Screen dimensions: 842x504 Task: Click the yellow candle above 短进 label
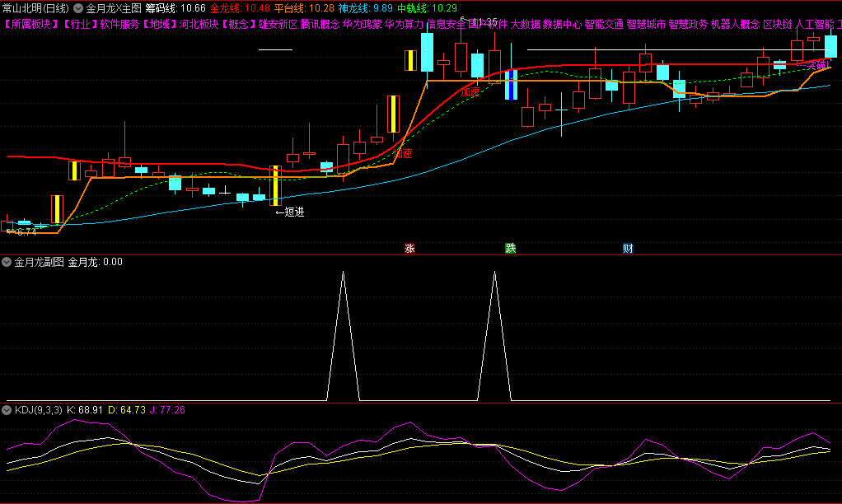point(275,186)
